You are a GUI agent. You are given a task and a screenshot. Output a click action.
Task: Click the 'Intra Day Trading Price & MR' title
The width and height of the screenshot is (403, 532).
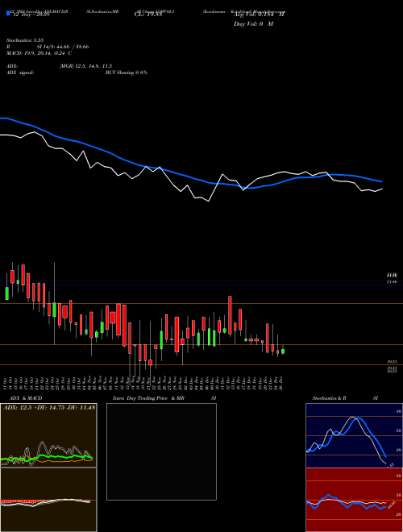[x=148, y=398]
